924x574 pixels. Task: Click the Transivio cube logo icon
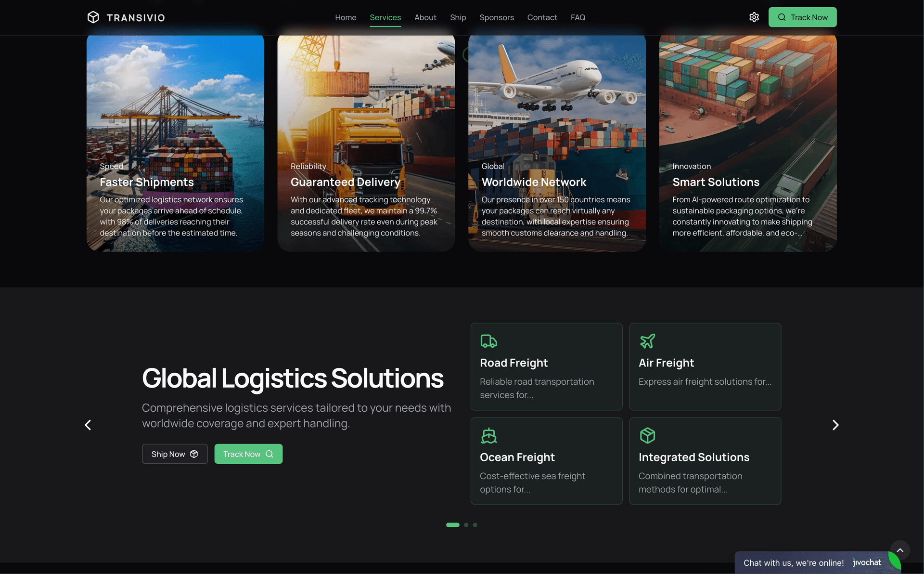93,17
